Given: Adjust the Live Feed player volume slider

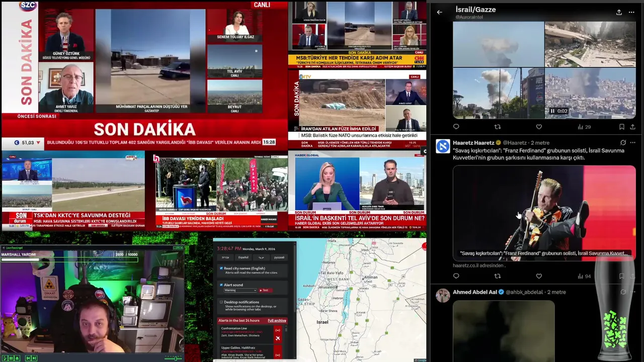Looking at the screenshot, I should pos(174,358).
